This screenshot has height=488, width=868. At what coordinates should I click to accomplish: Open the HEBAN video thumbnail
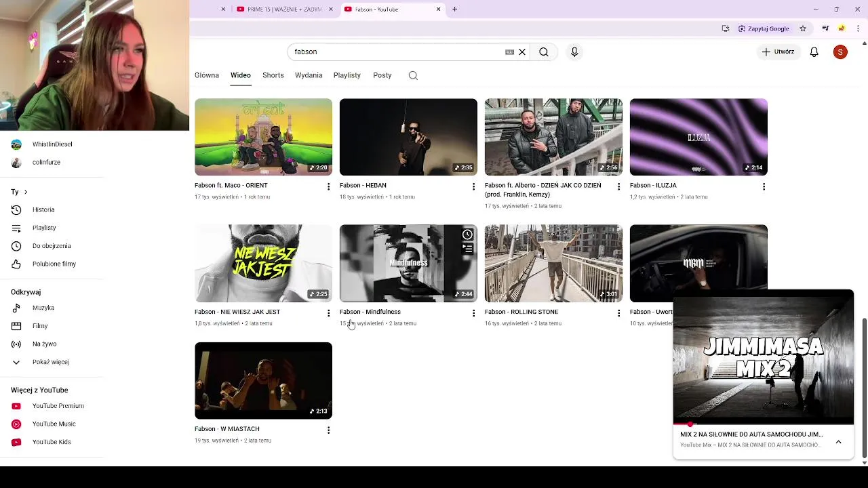click(x=408, y=137)
